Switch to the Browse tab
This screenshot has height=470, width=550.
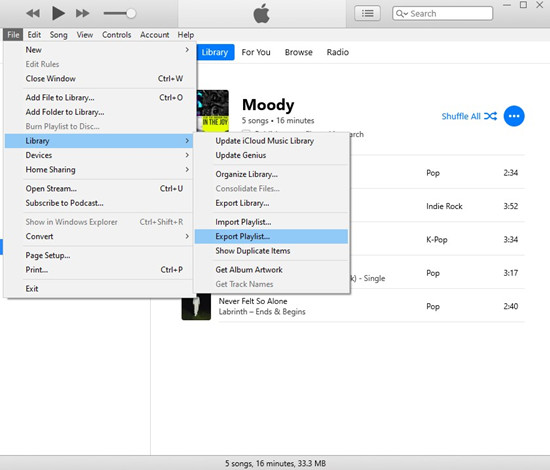click(299, 52)
